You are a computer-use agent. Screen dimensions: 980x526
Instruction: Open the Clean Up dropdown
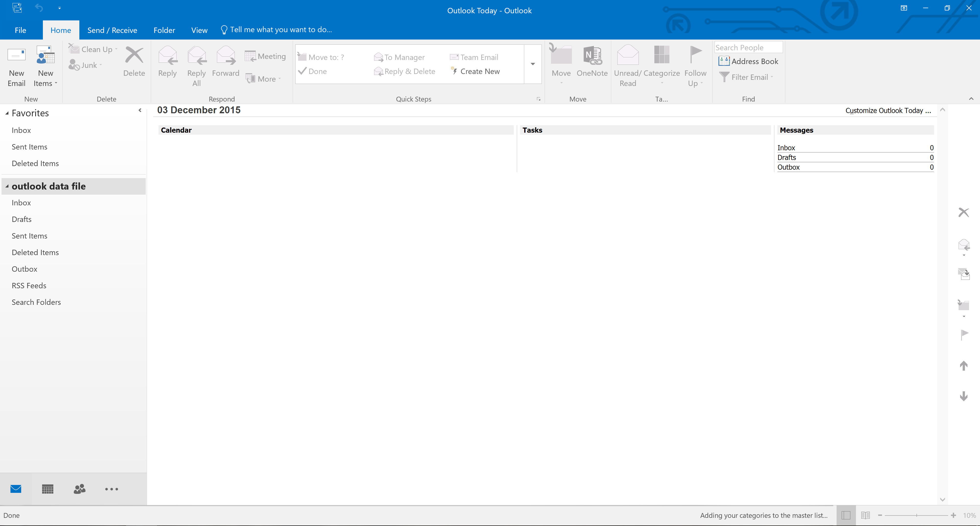coord(93,49)
